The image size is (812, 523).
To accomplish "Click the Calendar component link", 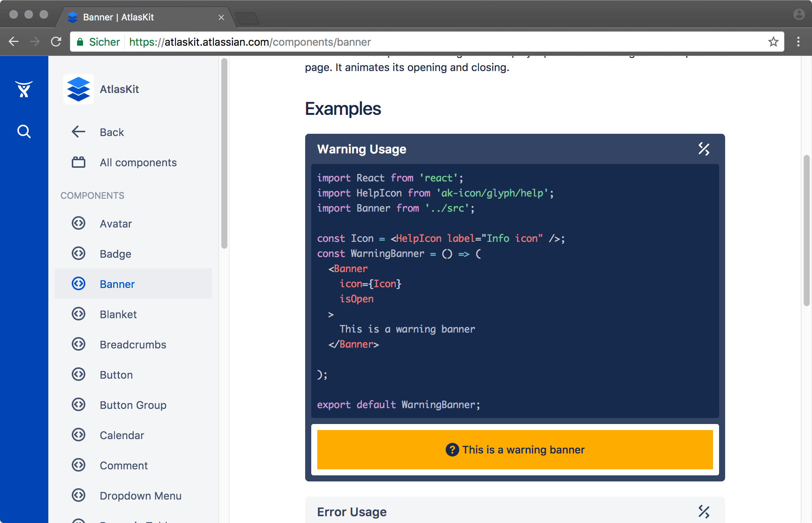I will [x=122, y=435].
